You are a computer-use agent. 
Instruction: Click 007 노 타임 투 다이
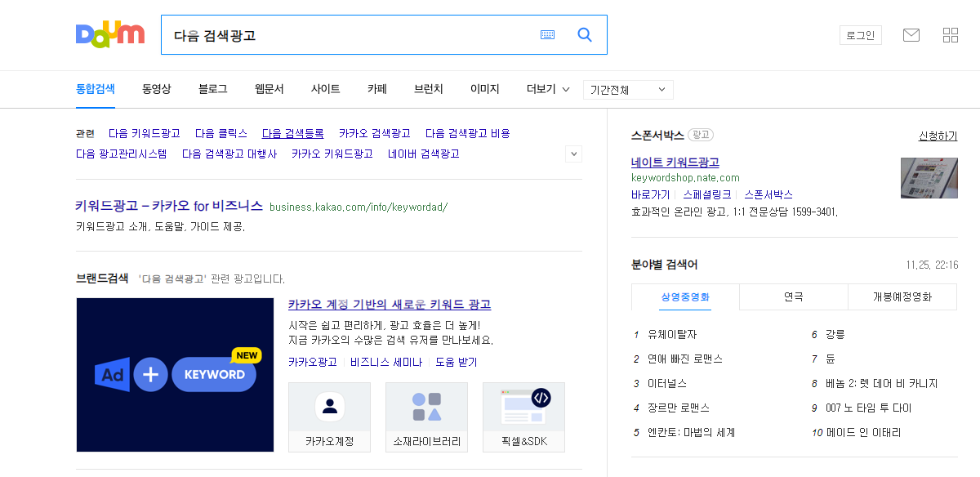point(868,408)
